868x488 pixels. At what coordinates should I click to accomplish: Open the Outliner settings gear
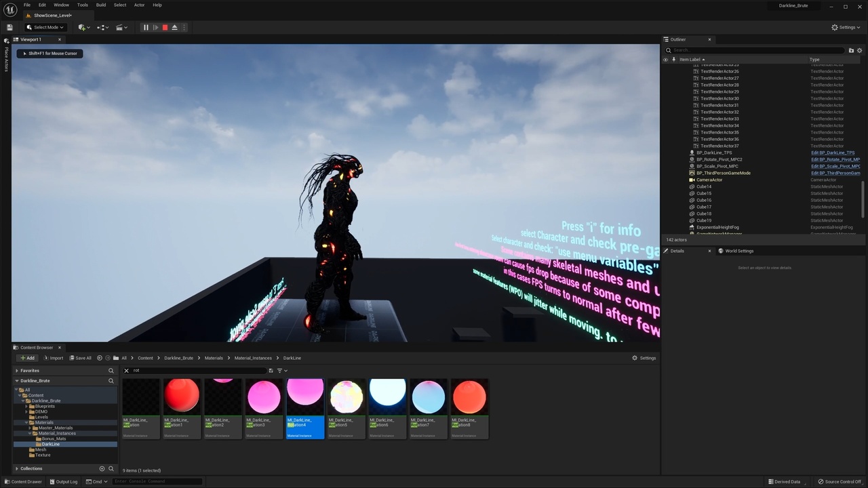tap(861, 50)
